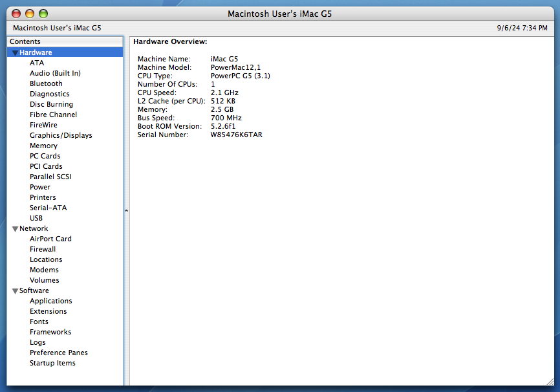Show Graphics/Displays details
The height and width of the screenshot is (392, 560).
tap(61, 135)
